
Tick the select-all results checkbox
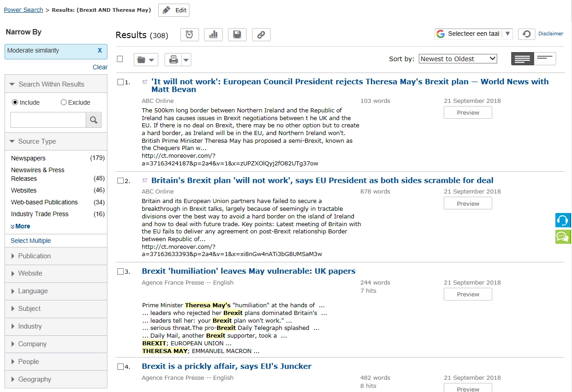(120, 59)
